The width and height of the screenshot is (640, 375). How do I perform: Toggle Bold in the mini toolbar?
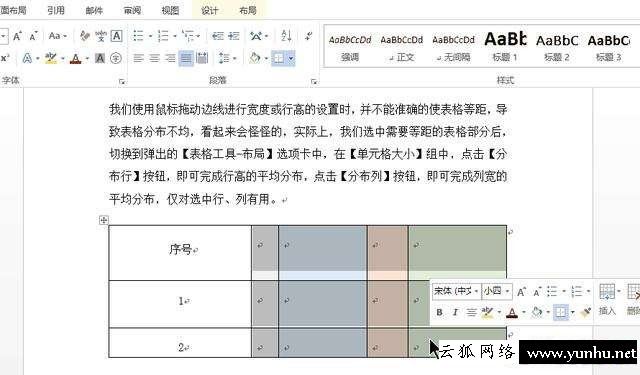click(439, 313)
